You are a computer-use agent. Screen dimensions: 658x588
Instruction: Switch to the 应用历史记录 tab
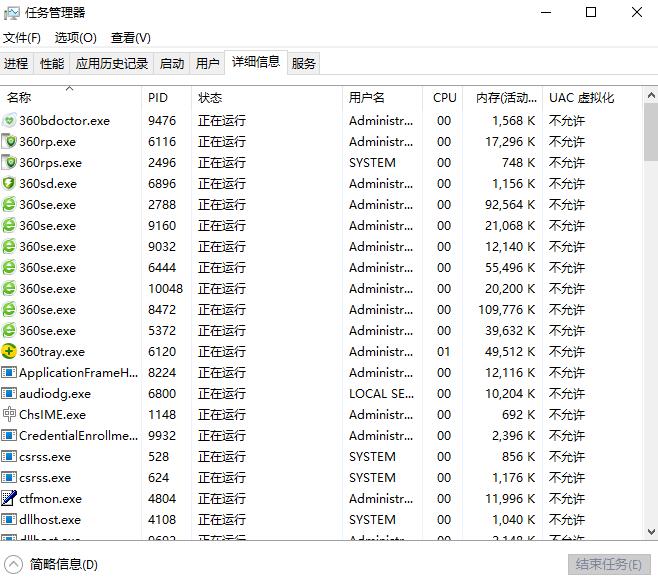[112, 64]
